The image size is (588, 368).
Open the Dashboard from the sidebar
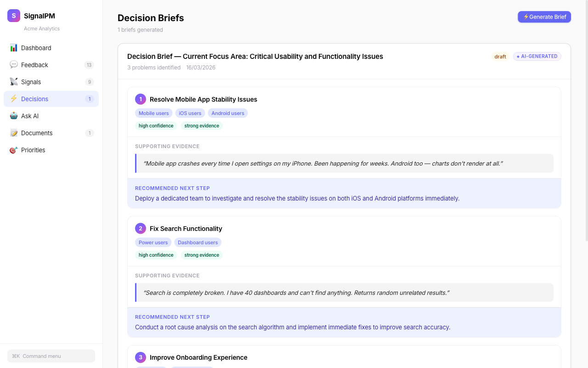tap(36, 48)
